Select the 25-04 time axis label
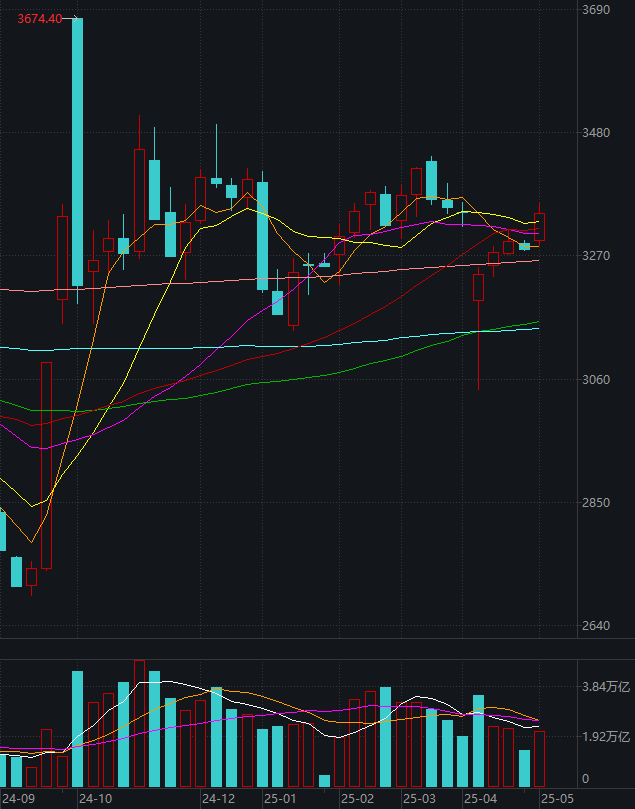Screen dimensions: 635x809 pos(480,799)
